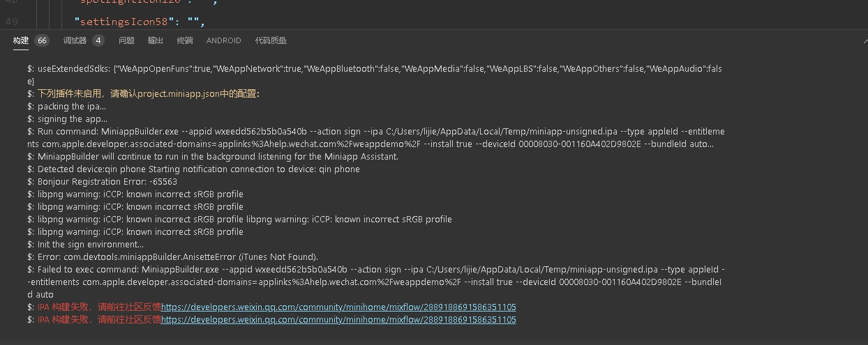Select the 问题 tab
This screenshot has height=345, width=868.
click(126, 40)
